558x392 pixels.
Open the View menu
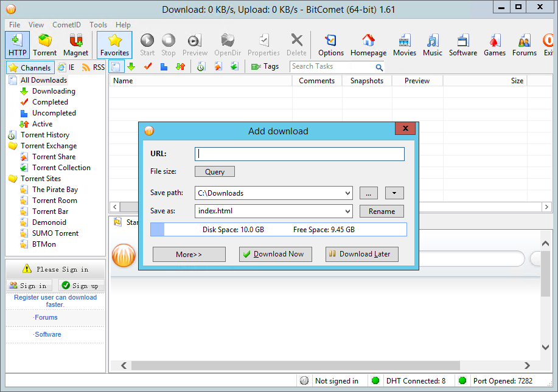pos(36,25)
